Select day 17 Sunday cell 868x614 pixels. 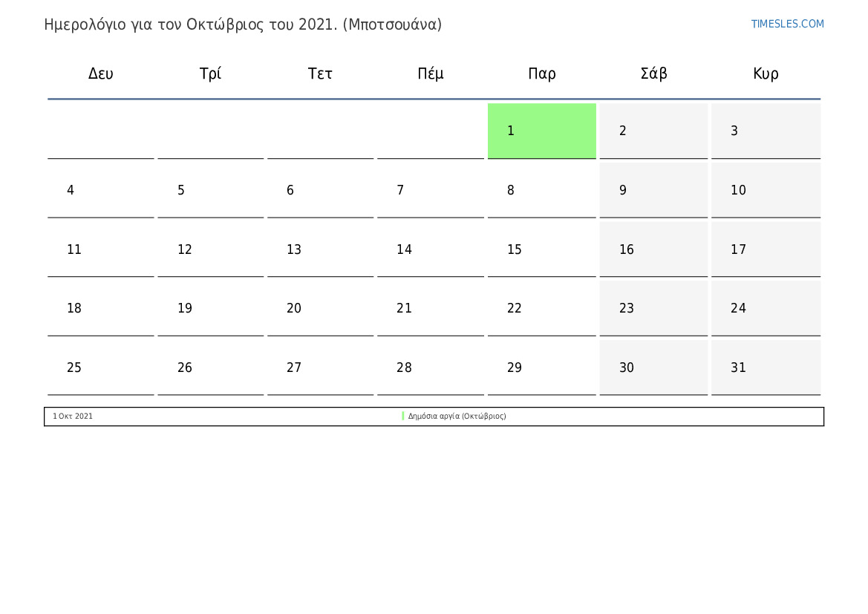pyautogui.click(x=766, y=249)
